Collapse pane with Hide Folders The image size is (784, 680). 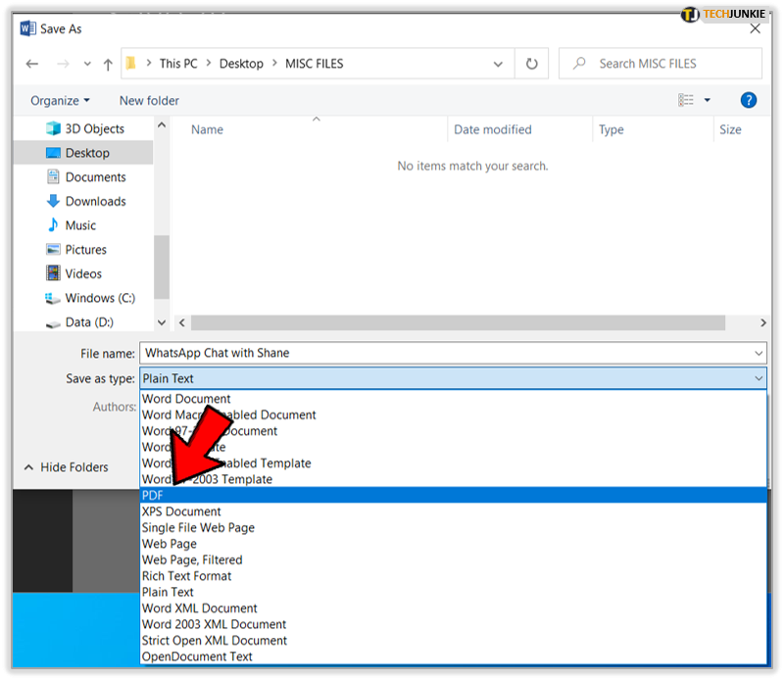[x=66, y=467]
